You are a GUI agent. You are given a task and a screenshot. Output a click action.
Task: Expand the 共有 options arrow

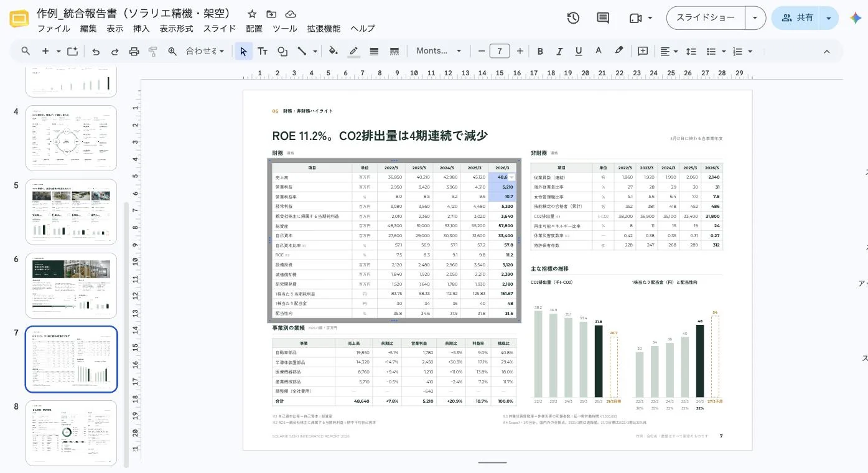click(829, 18)
